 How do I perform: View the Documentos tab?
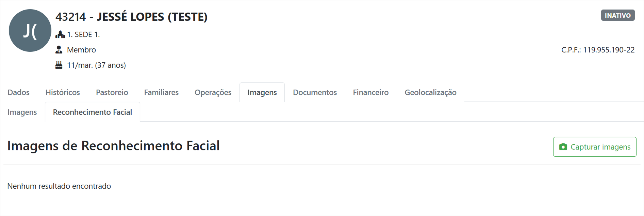point(315,92)
